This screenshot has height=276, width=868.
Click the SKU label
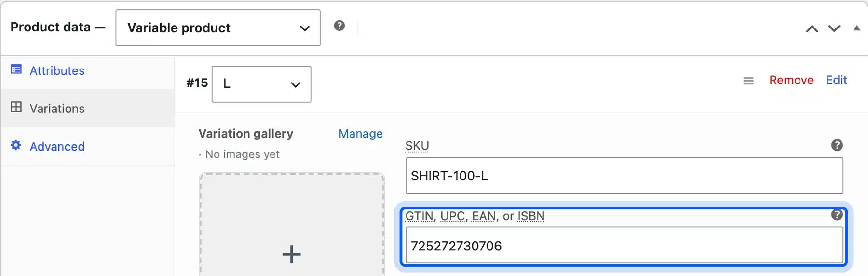coord(417,146)
